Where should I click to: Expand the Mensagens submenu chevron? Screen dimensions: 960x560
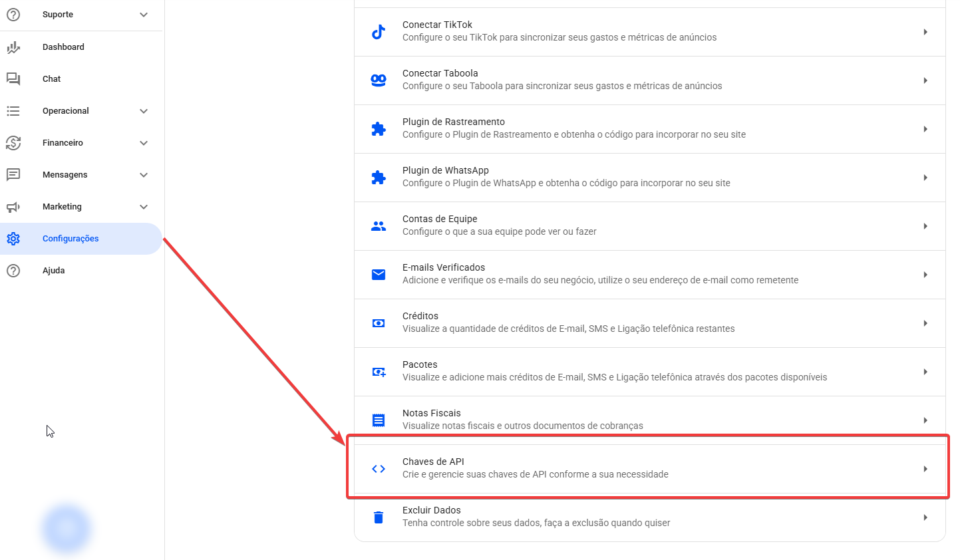point(144,175)
